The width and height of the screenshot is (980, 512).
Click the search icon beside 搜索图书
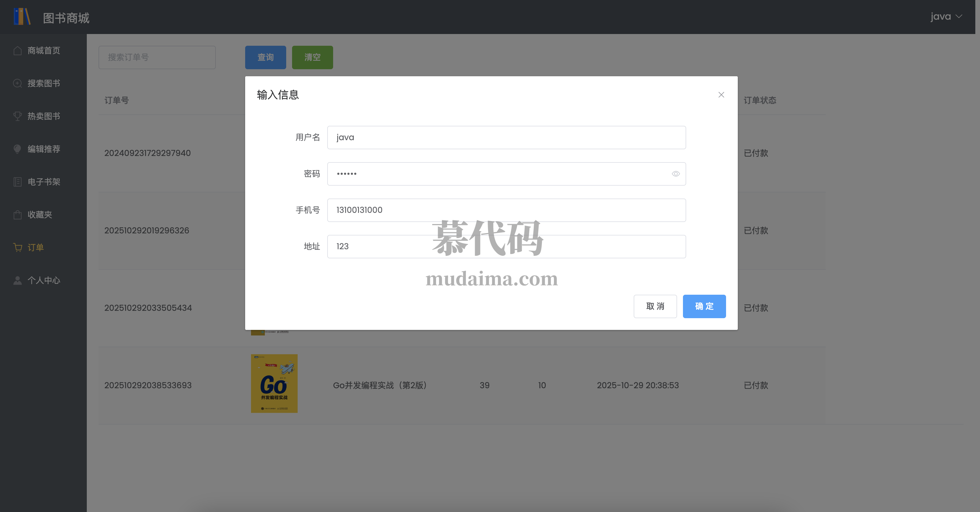(x=18, y=83)
